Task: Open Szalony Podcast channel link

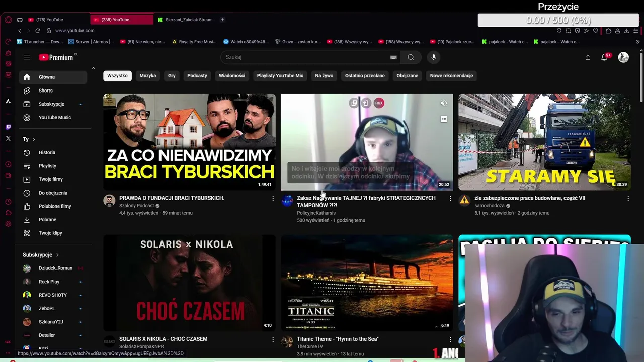Action: (137, 206)
